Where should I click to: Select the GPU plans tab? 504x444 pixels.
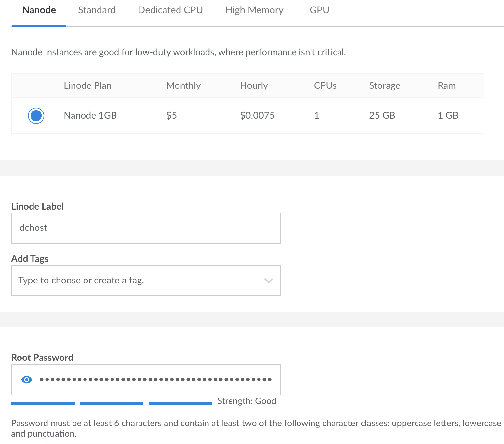click(x=319, y=10)
